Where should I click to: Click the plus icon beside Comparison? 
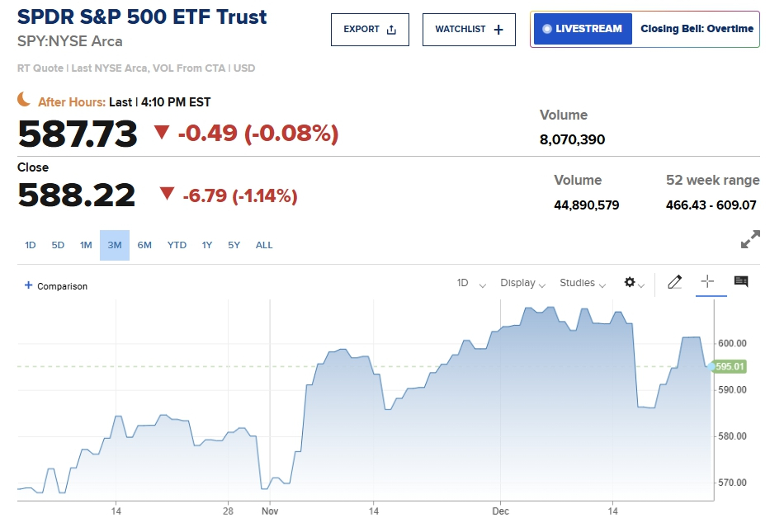click(29, 285)
